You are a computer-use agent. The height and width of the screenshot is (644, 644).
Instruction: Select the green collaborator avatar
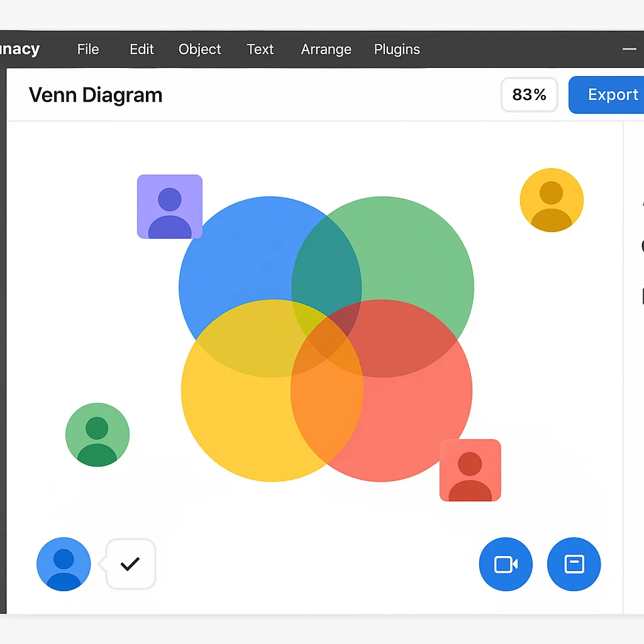coord(97,434)
